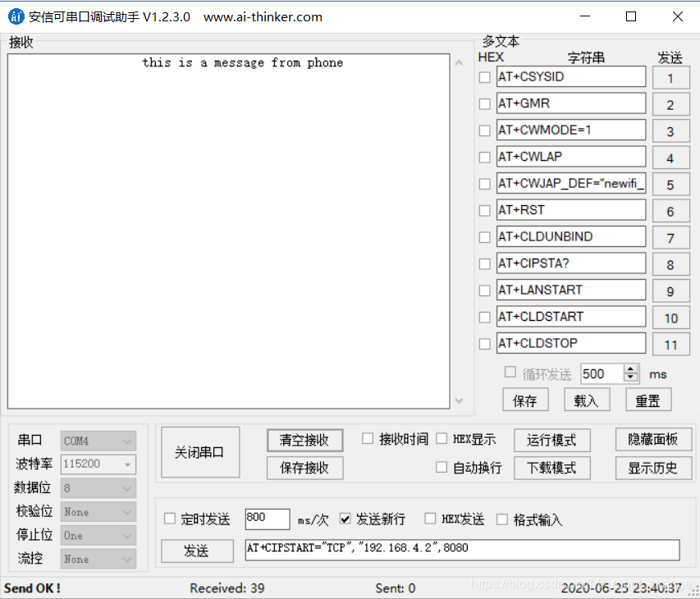This screenshot has height=599, width=700.
Task: Click 保存接收 to save received data
Action: tap(305, 468)
